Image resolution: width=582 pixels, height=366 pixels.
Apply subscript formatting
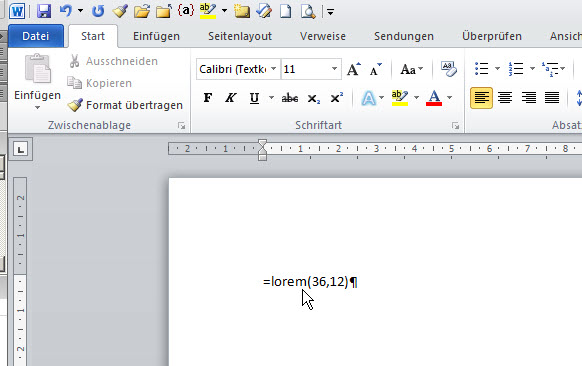[x=313, y=98]
